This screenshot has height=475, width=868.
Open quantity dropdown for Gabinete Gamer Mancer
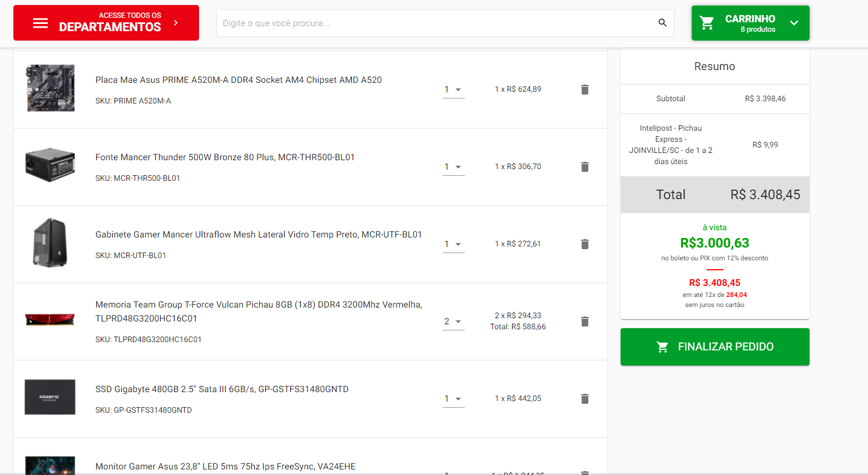pos(453,244)
